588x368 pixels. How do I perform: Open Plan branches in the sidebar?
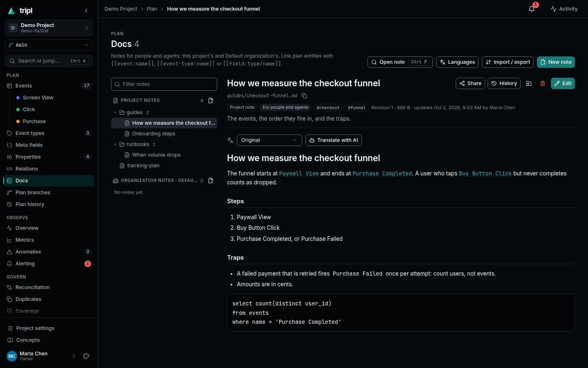[49, 193]
